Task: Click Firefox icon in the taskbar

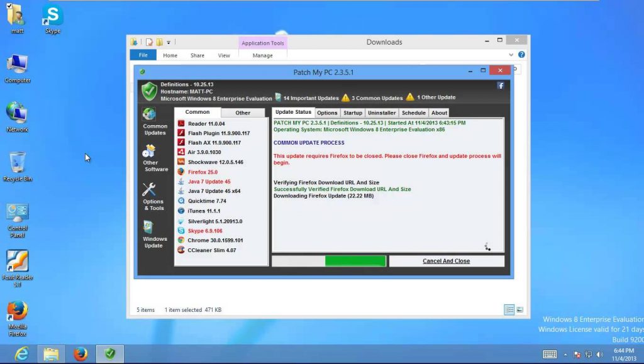Action: point(80,354)
